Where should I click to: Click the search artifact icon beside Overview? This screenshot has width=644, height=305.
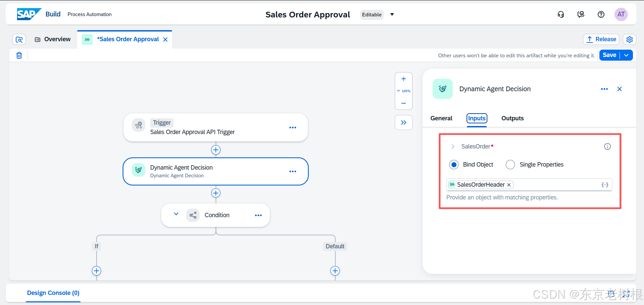point(19,40)
